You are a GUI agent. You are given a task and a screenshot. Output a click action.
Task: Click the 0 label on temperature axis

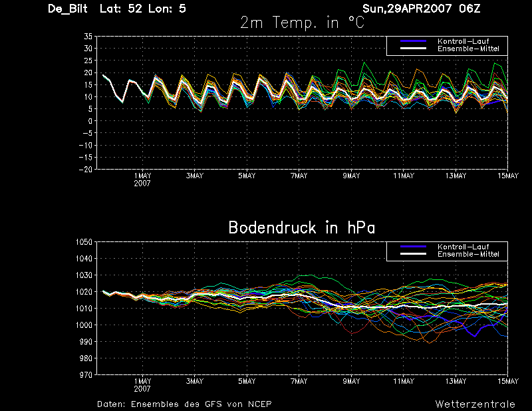(90, 121)
